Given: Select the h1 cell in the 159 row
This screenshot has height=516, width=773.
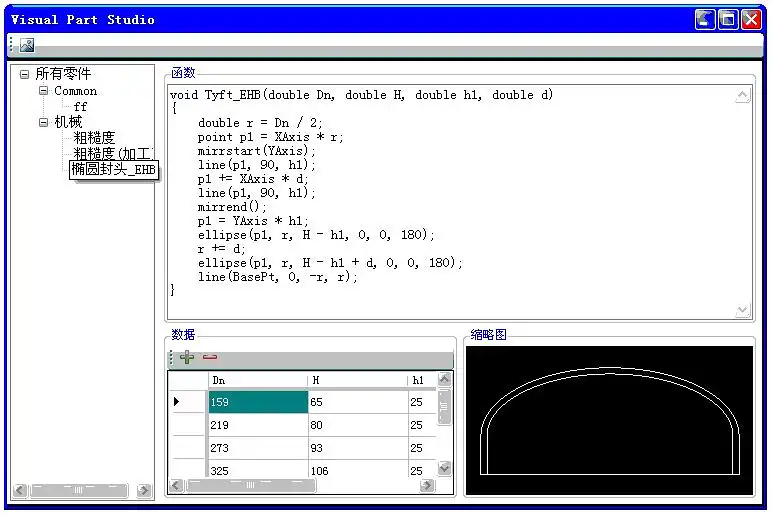Looking at the screenshot, I should (x=422, y=402).
